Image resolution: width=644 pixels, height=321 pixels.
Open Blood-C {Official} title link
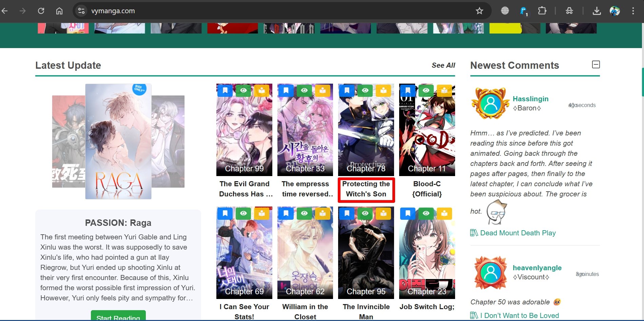point(427,189)
